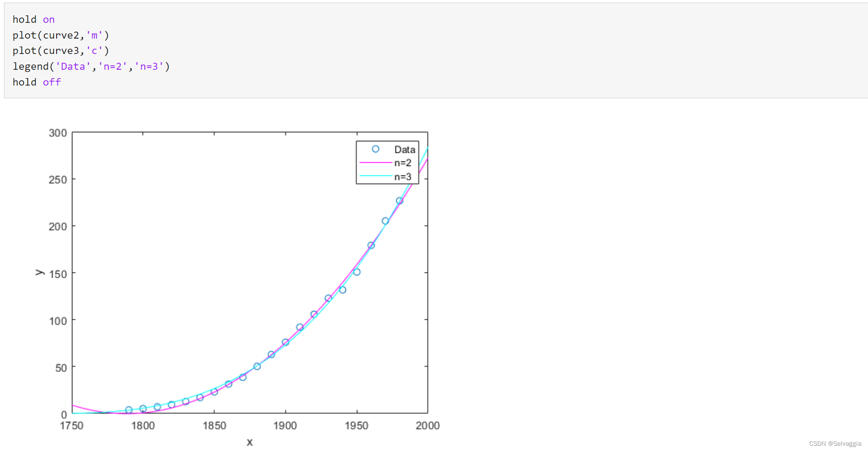Click the cyan line sample in legend
This screenshot has height=451, width=868.
click(376, 176)
